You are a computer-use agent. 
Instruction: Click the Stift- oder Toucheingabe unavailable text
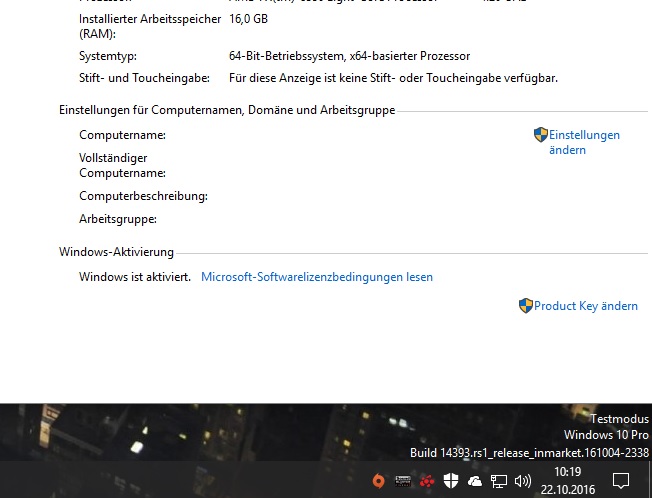(393, 78)
